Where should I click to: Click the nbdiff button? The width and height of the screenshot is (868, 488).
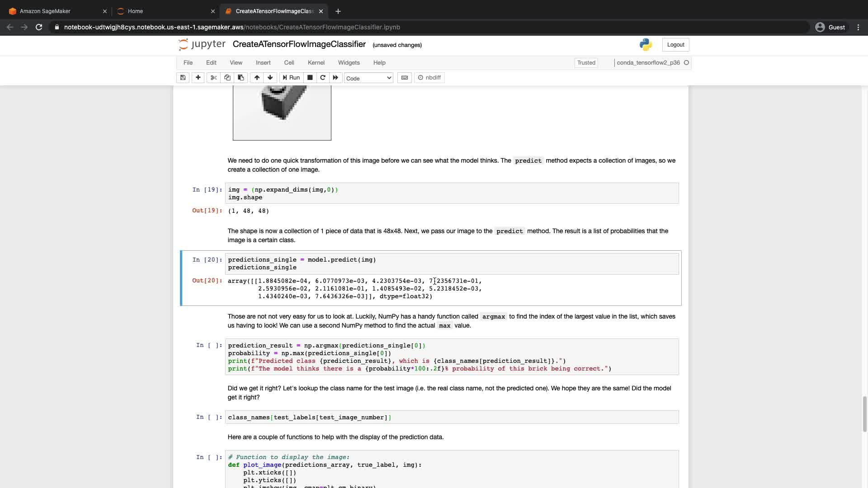click(429, 78)
